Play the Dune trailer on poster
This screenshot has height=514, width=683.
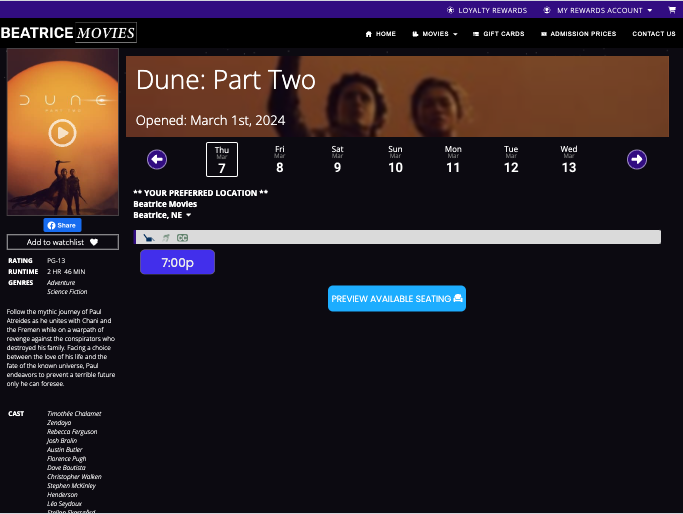(x=62, y=133)
